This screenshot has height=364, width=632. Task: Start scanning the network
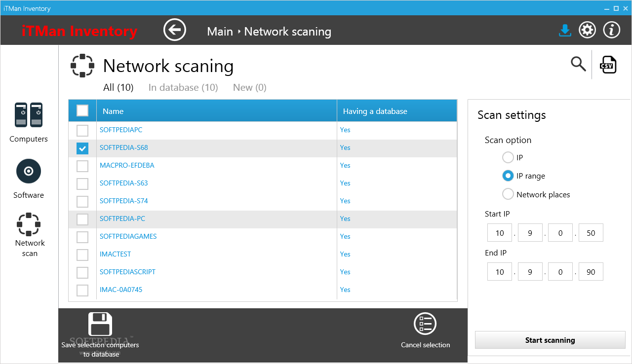(550, 340)
